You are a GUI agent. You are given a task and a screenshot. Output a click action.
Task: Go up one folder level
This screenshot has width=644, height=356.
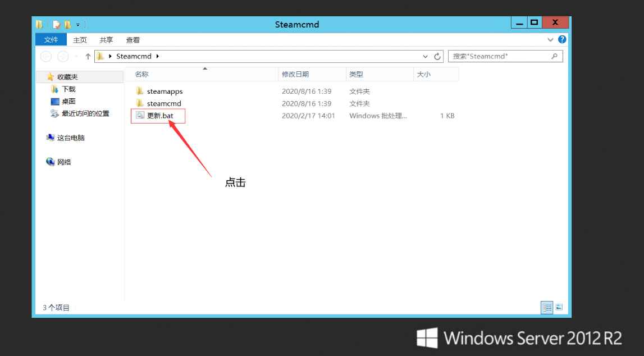pos(88,56)
